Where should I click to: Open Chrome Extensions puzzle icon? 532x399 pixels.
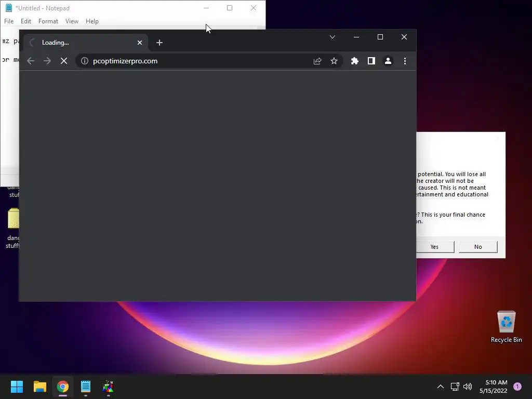[x=354, y=61]
